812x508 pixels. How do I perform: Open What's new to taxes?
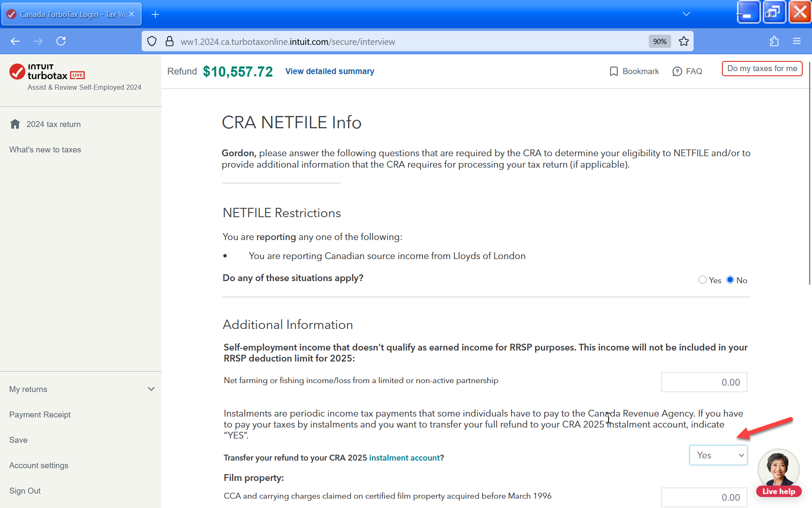pos(45,149)
